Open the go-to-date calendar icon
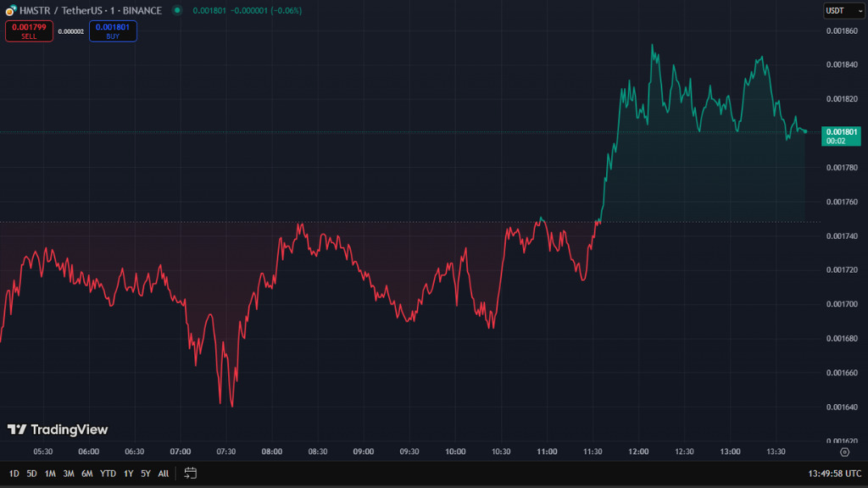868x488 pixels. [191, 473]
